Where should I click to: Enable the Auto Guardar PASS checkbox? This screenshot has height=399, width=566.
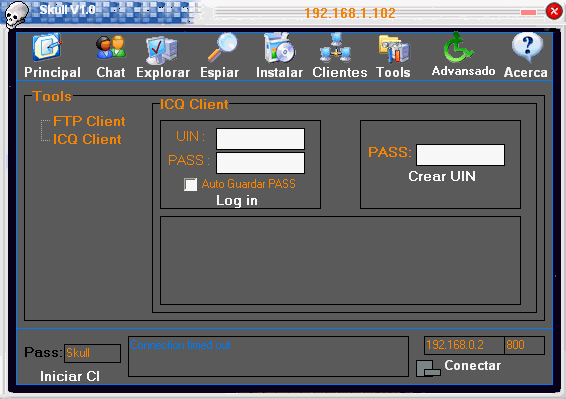(x=190, y=184)
